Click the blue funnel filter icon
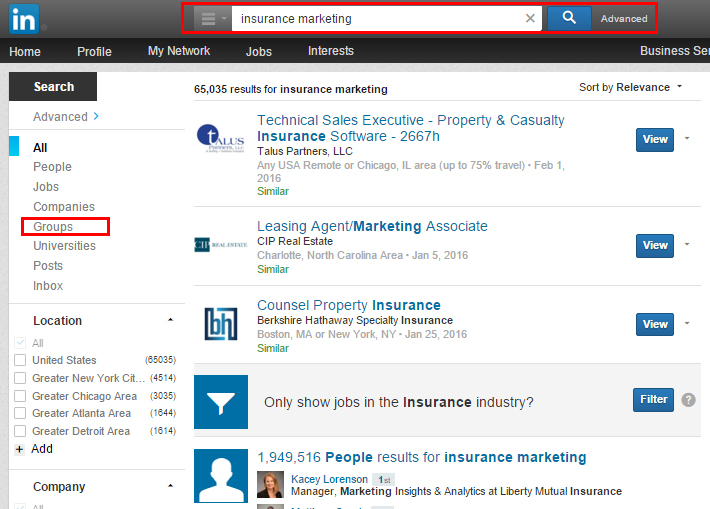This screenshot has height=509, width=710. [x=221, y=402]
